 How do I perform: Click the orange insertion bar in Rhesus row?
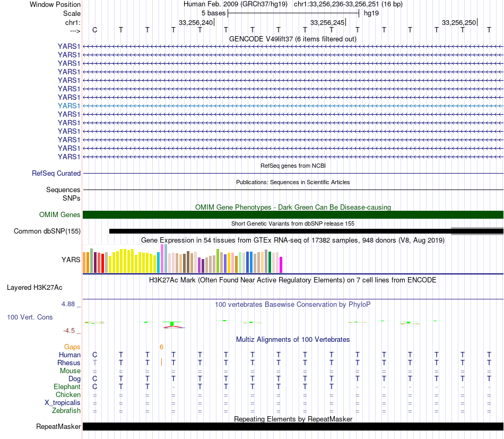(161, 363)
